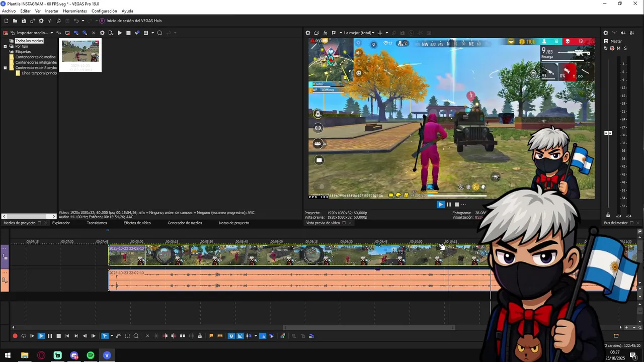Switch to the Transiciones tab

[97, 223]
